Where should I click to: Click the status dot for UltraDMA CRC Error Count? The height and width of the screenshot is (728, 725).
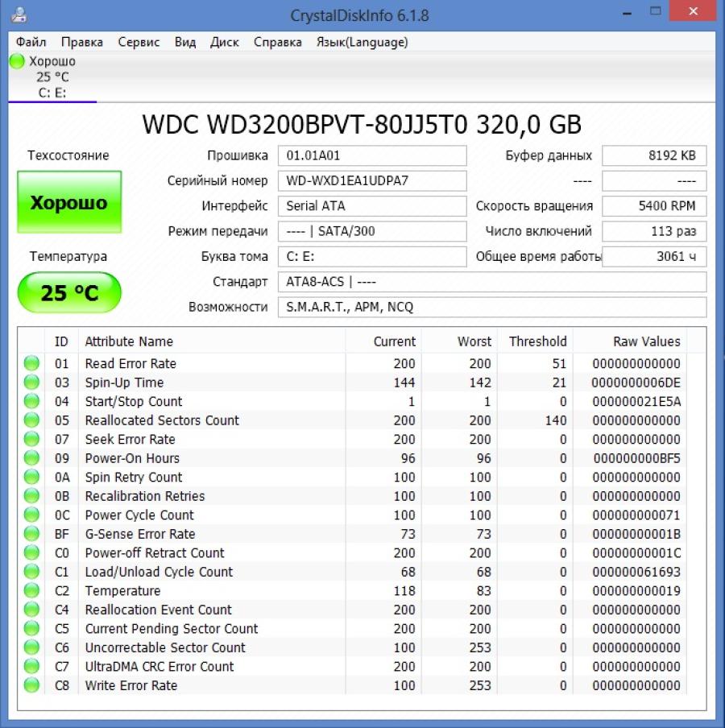coord(31,667)
